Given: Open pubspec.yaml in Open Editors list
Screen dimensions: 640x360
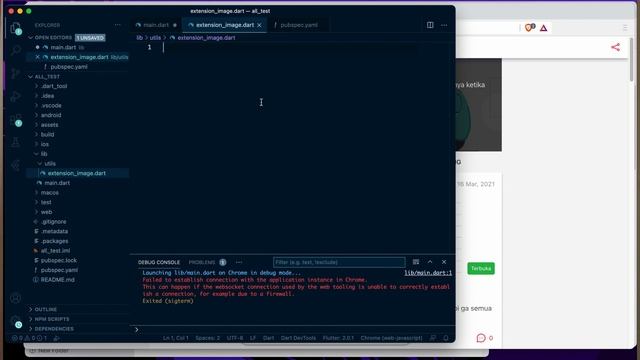Looking at the screenshot, I should tap(69, 67).
